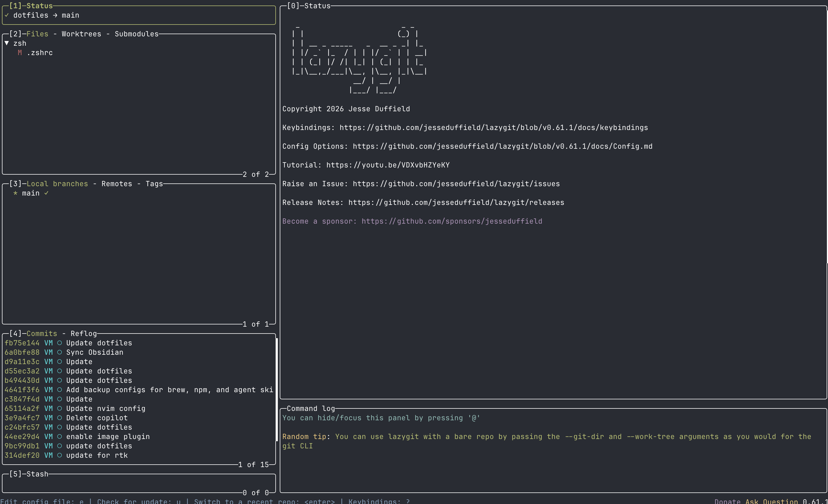Select commit 6a0bfe88 Sync Obsidian

(139, 352)
